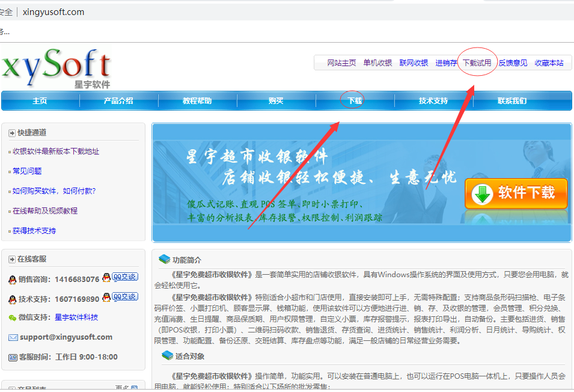Click the 销售咨询: 1416683076 text
Screen dimensions: 574x392
tap(59, 279)
